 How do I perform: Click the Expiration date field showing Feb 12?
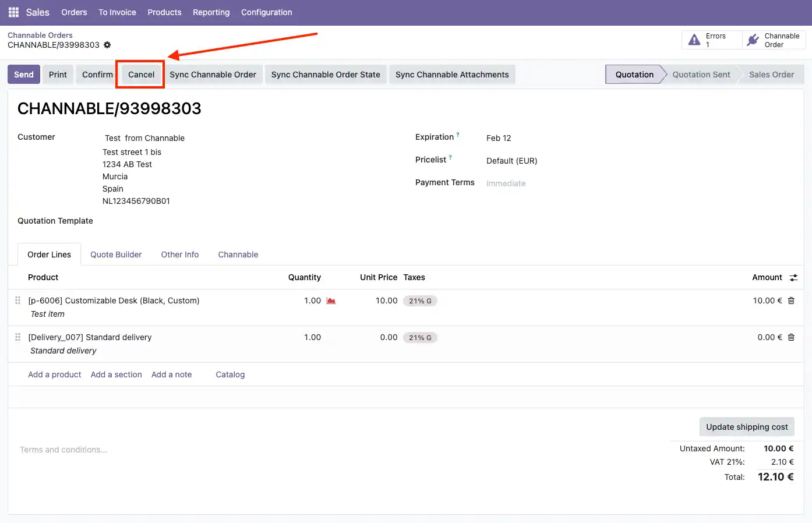[499, 138]
